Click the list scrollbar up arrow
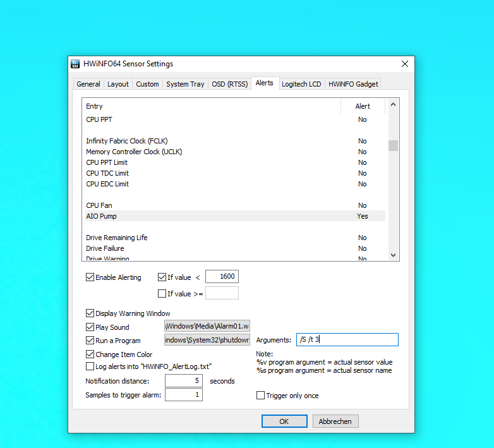Screen dimensions: 494x448 [x=393, y=105]
